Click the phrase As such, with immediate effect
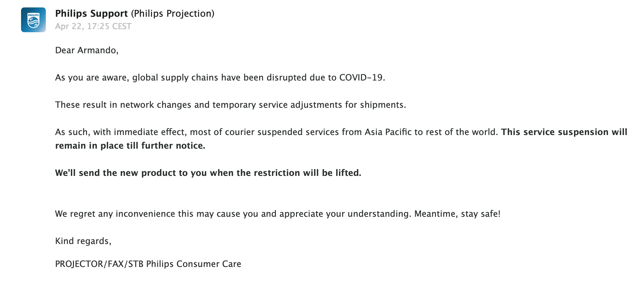The width and height of the screenshot is (644, 288). point(121,132)
